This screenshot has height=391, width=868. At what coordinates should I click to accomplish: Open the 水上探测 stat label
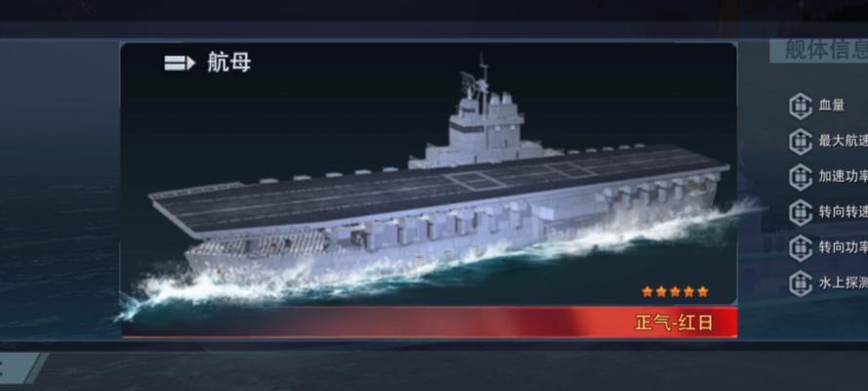843,282
